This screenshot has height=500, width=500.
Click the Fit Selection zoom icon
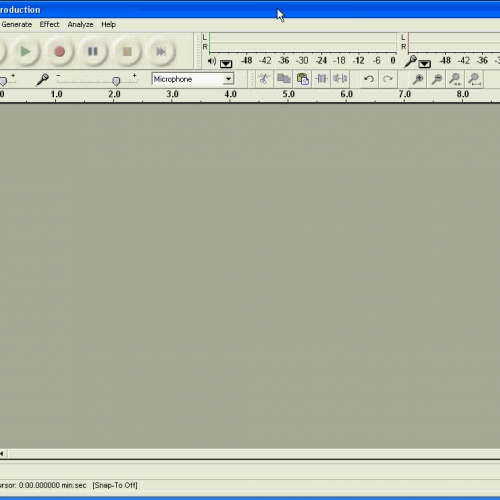pyautogui.click(x=455, y=79)
